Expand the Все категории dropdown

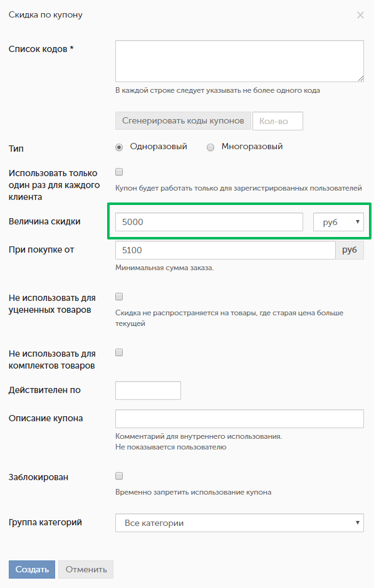click(239, 523)
